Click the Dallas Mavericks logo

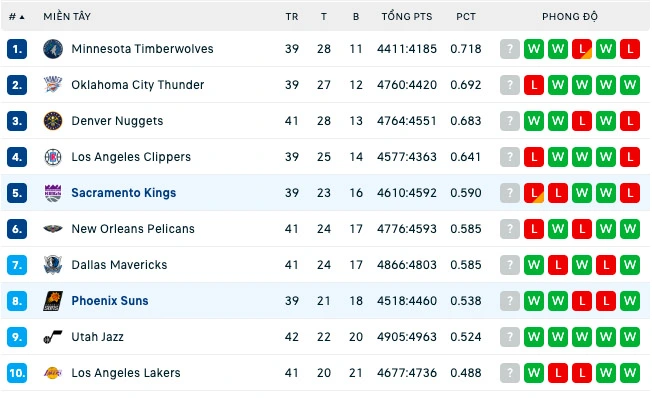click(53, 265)
